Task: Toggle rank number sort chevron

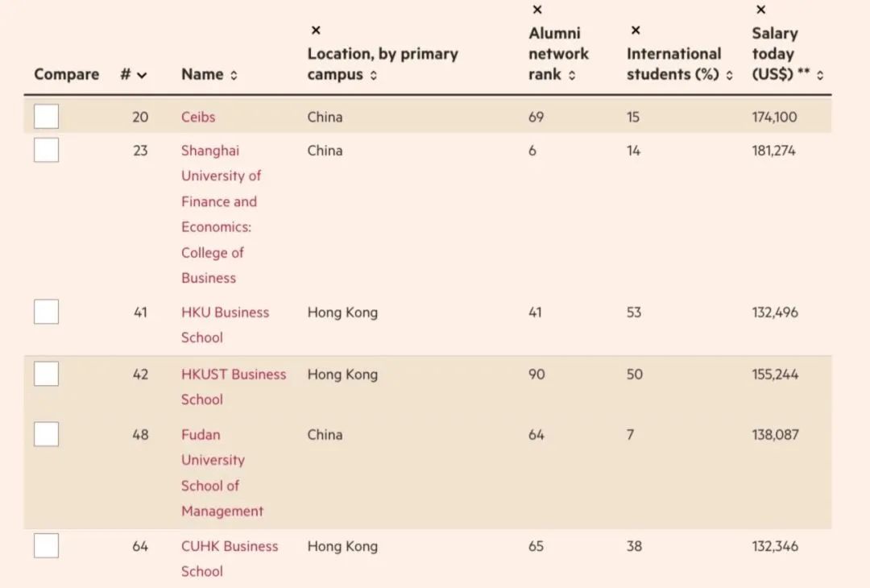Action: [143, 75]
